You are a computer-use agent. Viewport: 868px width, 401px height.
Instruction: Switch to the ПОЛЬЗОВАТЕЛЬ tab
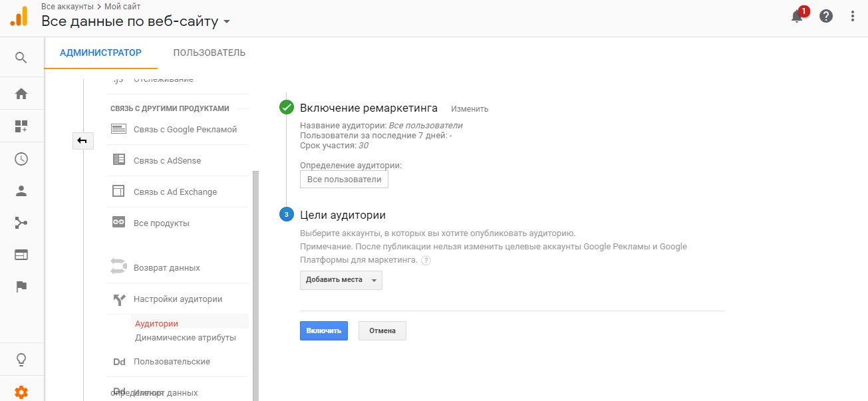(x=209, y=52)
